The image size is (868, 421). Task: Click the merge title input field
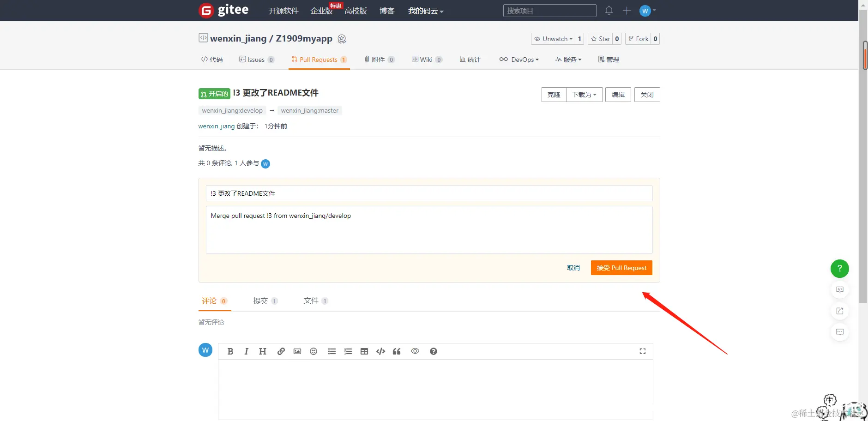[x=429, y=193]
